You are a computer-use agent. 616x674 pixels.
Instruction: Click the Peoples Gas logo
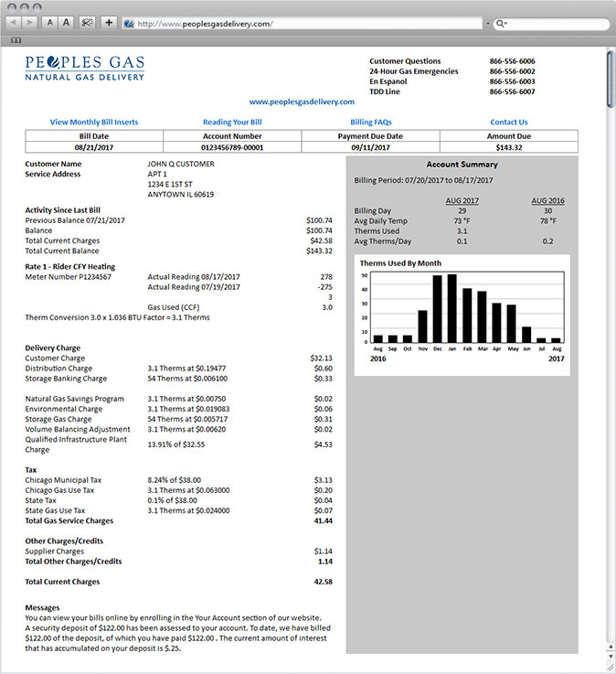[x=85, y=68]
